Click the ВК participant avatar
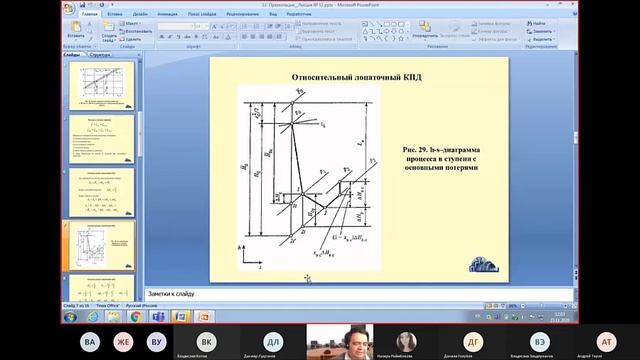Screen dimensions: 640x360 (x=207, y=342)
